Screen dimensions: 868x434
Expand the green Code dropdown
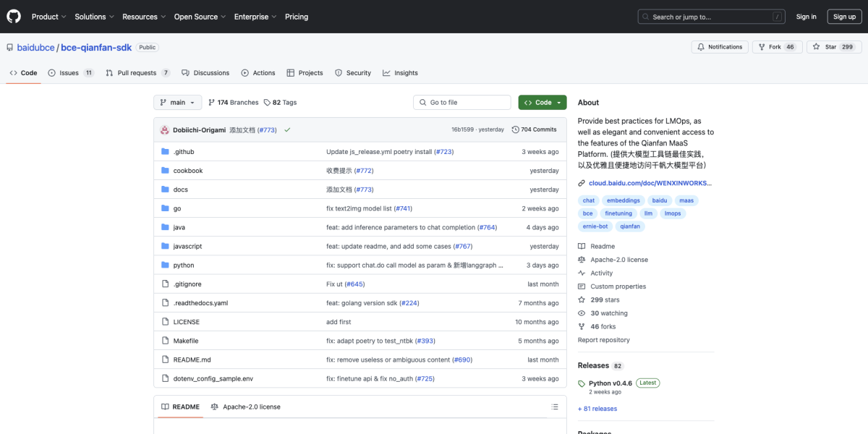tap(542, 103)
